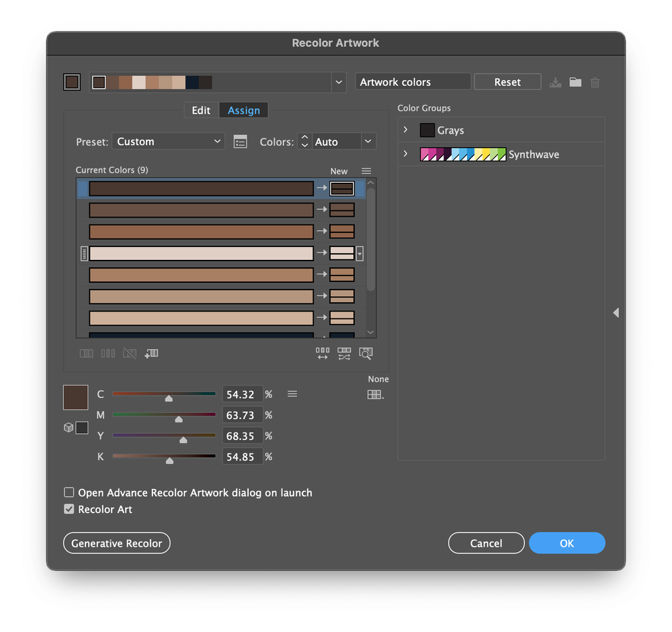Click the delete color group trash icon

[x=595, y=82]
